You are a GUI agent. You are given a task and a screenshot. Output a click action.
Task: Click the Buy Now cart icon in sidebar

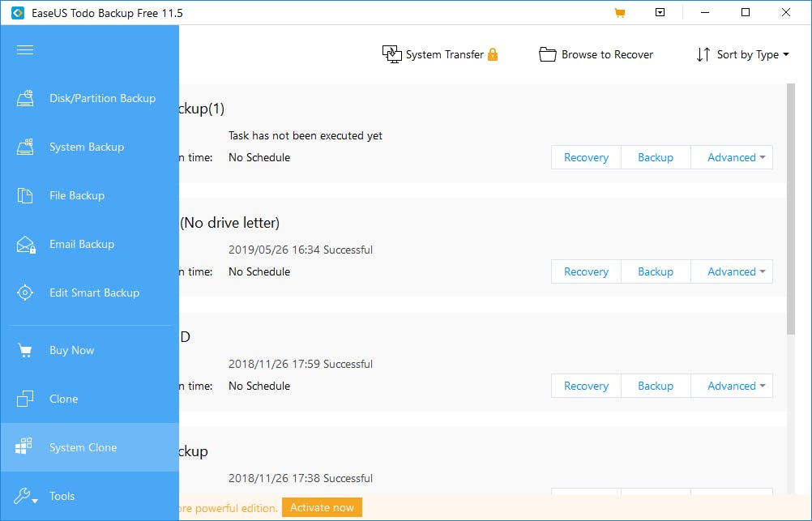tap(25, 351)
